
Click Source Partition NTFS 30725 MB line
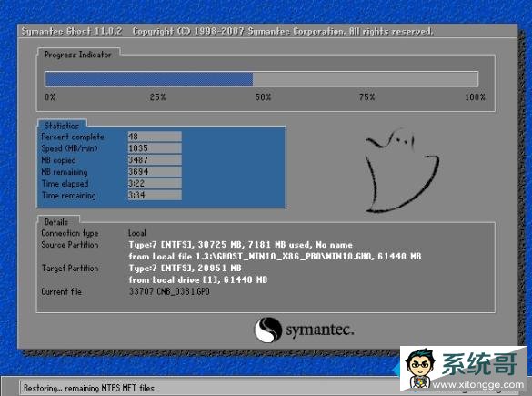[x=241, y=245]
